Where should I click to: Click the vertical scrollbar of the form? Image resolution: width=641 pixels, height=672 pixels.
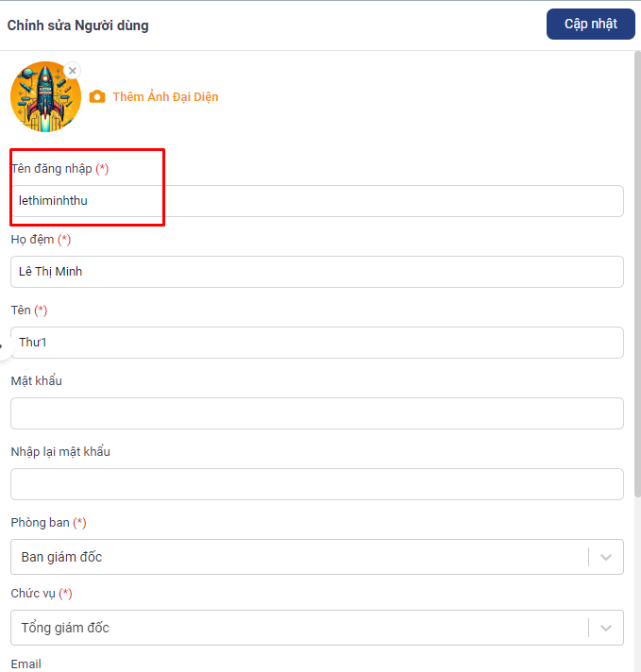pos(637,283)
